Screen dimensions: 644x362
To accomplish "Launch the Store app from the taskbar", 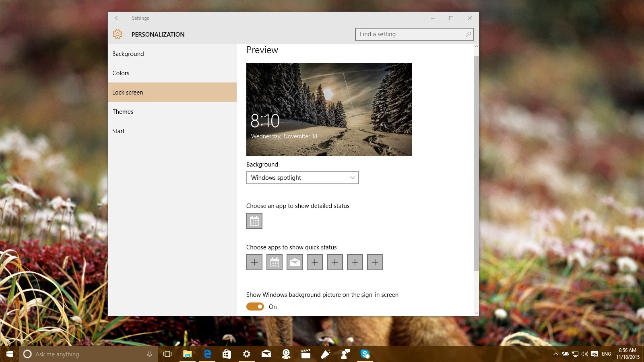I will 227,354.
